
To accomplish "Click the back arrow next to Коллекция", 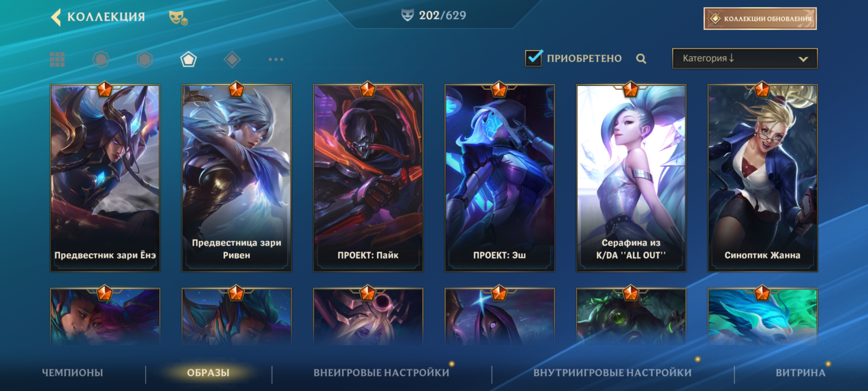I will (x=56, y=17).
